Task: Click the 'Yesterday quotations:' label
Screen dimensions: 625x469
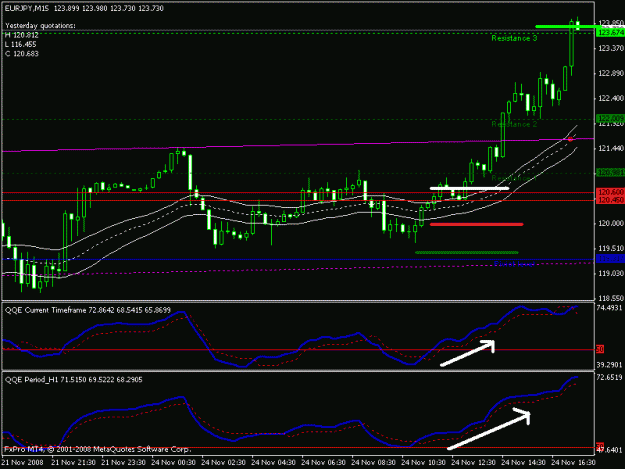Action: pos(40,26)
